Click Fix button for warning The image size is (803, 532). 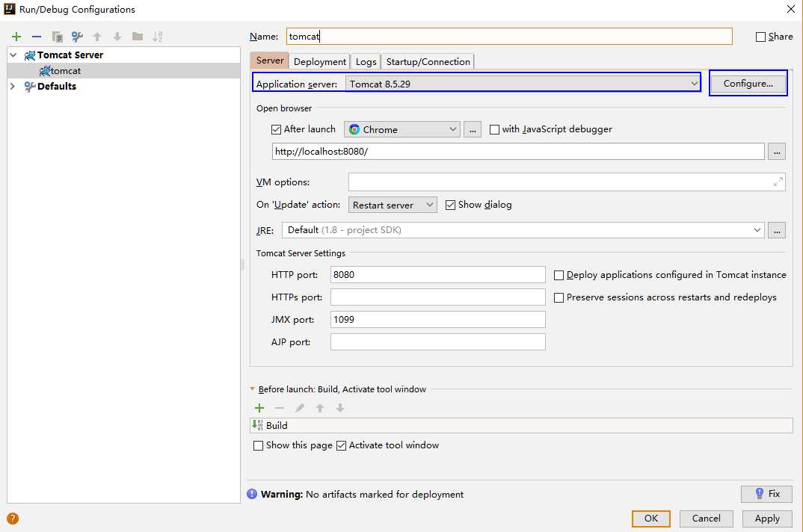click(766, 494)
